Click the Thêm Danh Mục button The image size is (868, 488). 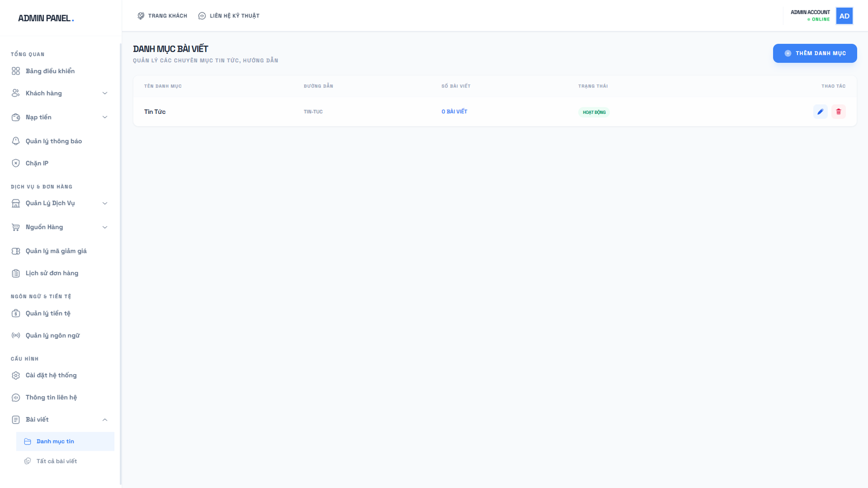pos(815,53)
